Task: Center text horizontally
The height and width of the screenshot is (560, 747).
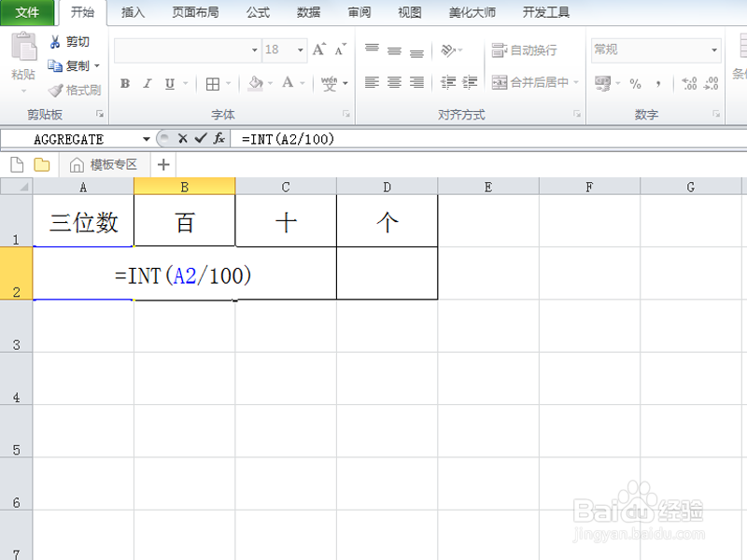Action: pos(394,82)
